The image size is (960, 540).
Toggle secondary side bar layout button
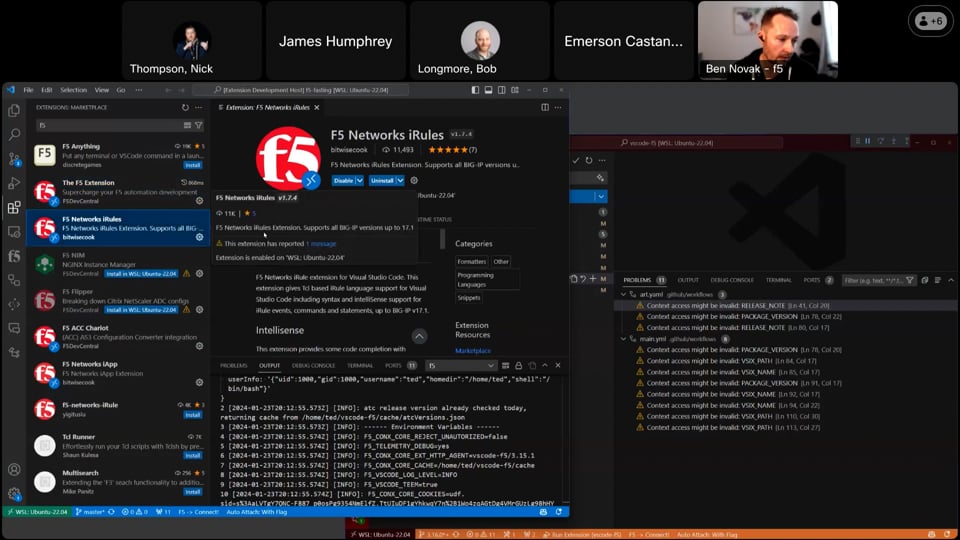click(x=501, y=90)
